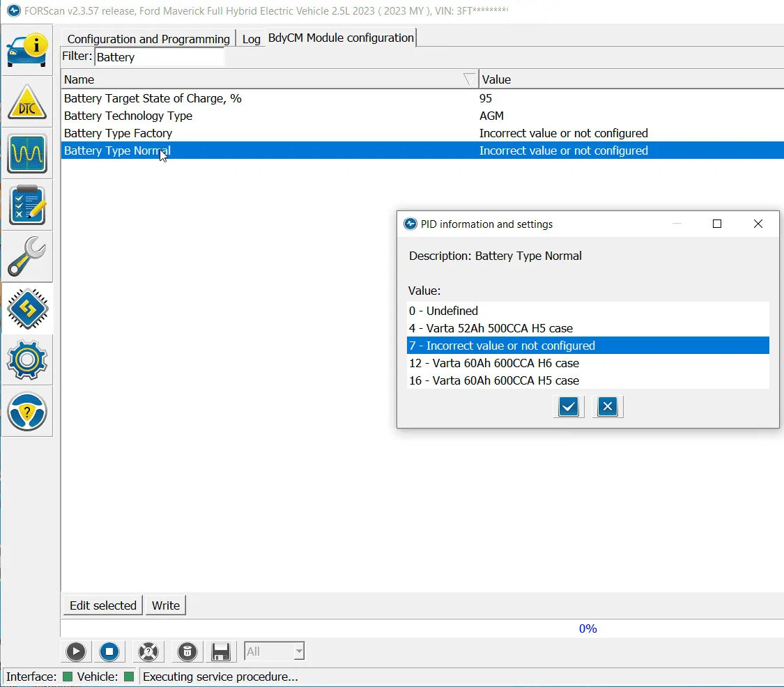Click the floppy disk save icon
This screenshot has height=687, width=784.
[x=220, y=651]
